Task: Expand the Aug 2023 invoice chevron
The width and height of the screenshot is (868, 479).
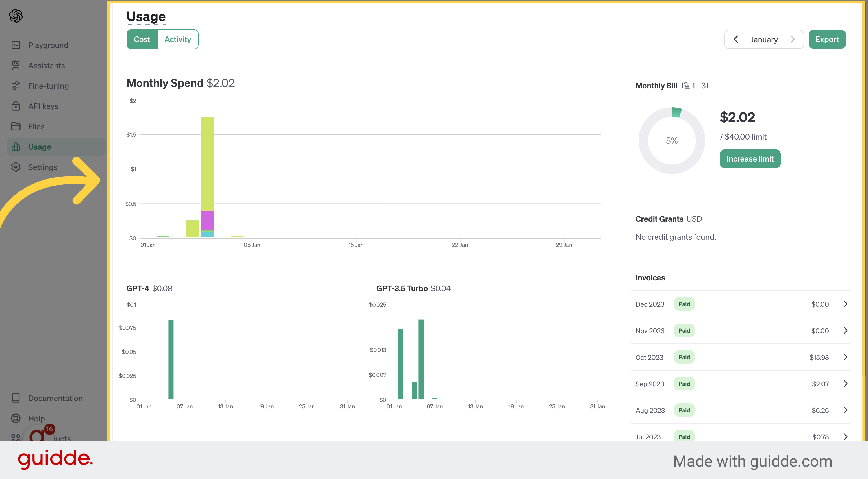Action: tap(845, 410)
